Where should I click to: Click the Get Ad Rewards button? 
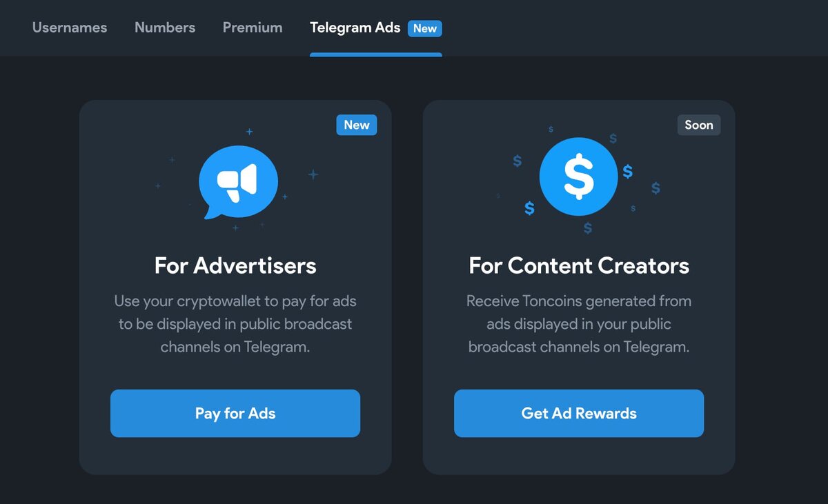pyautogui.click(x=579, y=413)
